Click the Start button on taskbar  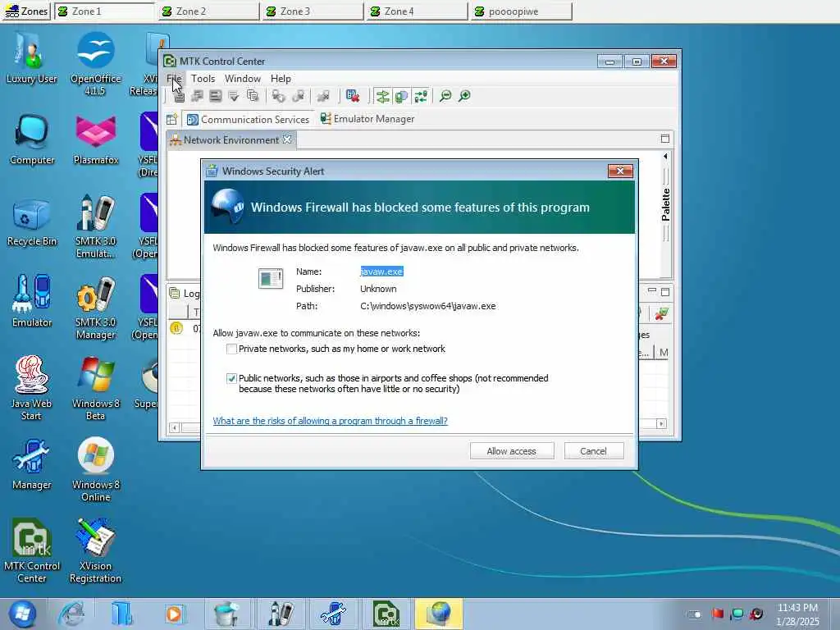point(22,614)
